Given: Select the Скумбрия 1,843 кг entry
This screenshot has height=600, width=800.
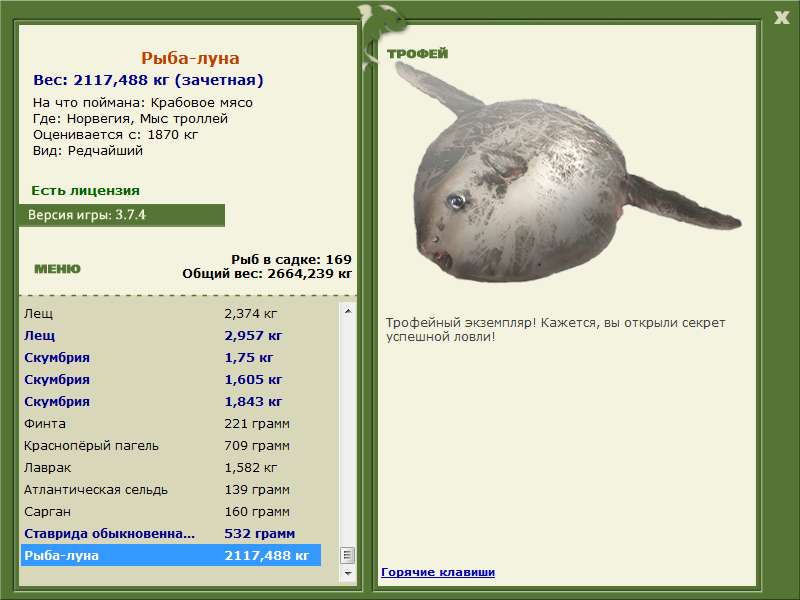Looking at the screenshot, I should (171, 401).
